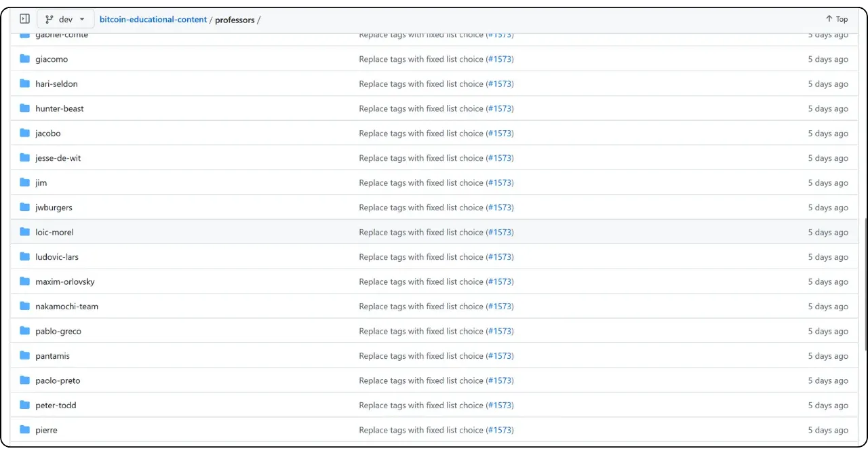Open the jwburgers directory
Screen dimensions: 868x455
click(x=54, y=207)
